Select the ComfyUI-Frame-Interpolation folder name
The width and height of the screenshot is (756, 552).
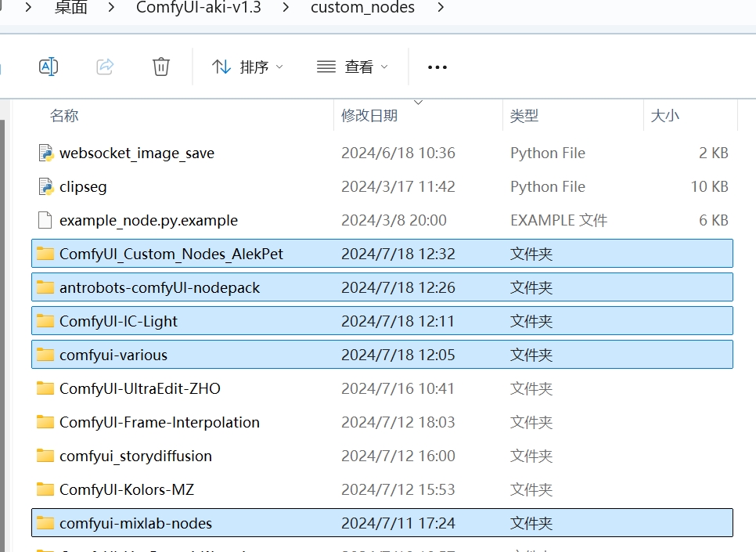(160, 422)
